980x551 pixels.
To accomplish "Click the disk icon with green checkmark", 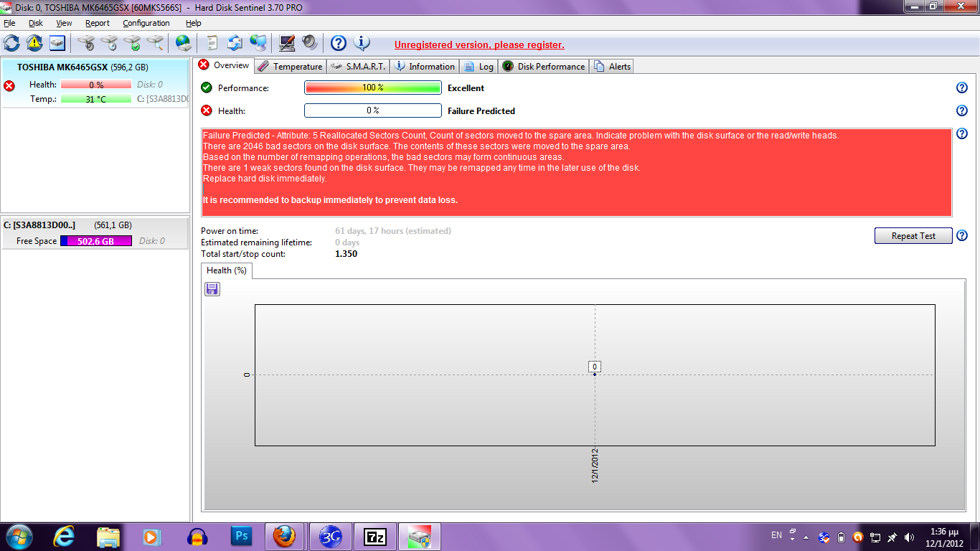I will [x=132, y=43].
